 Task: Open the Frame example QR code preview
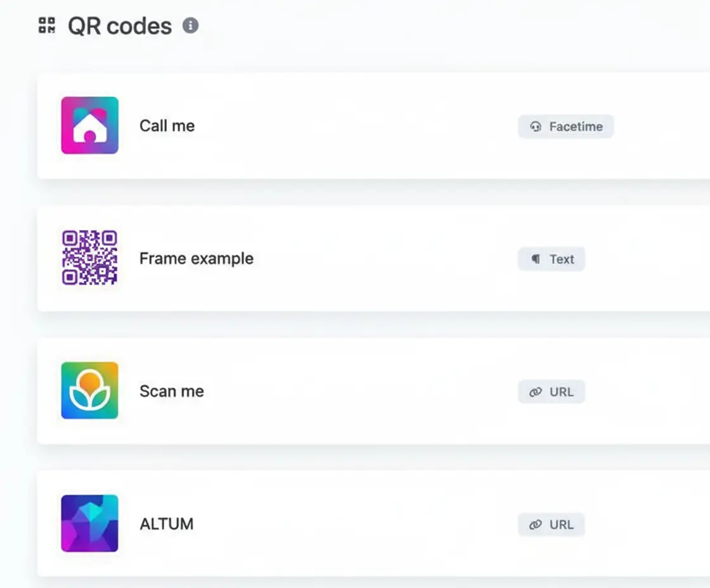89,259
